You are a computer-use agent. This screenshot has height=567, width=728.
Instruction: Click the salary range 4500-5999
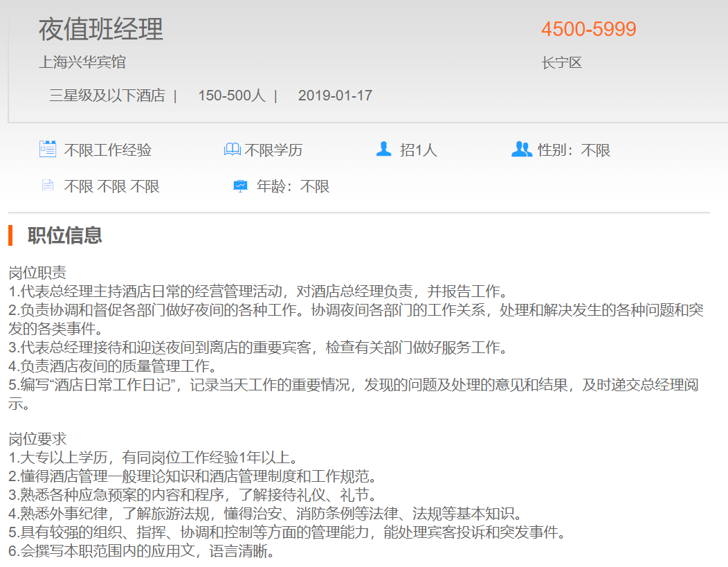(x=588, y=30)
